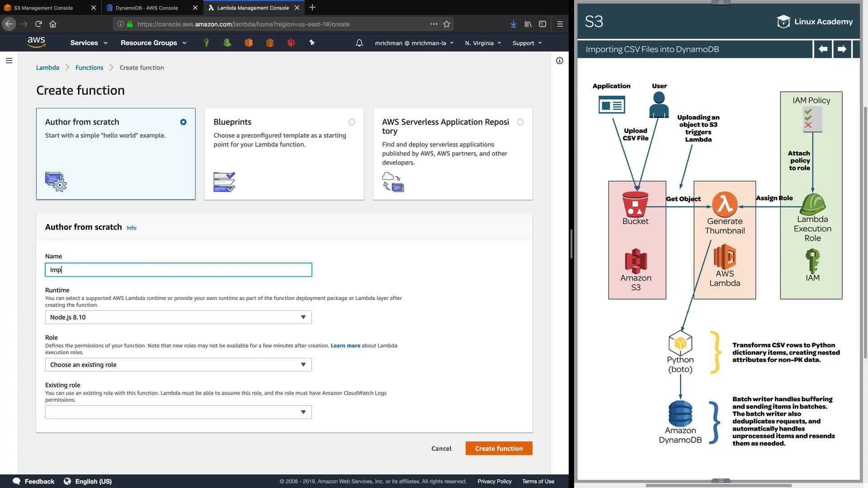Select the Blueprints radio option
This screenshot has width=868, height=488.
[352, 122]
